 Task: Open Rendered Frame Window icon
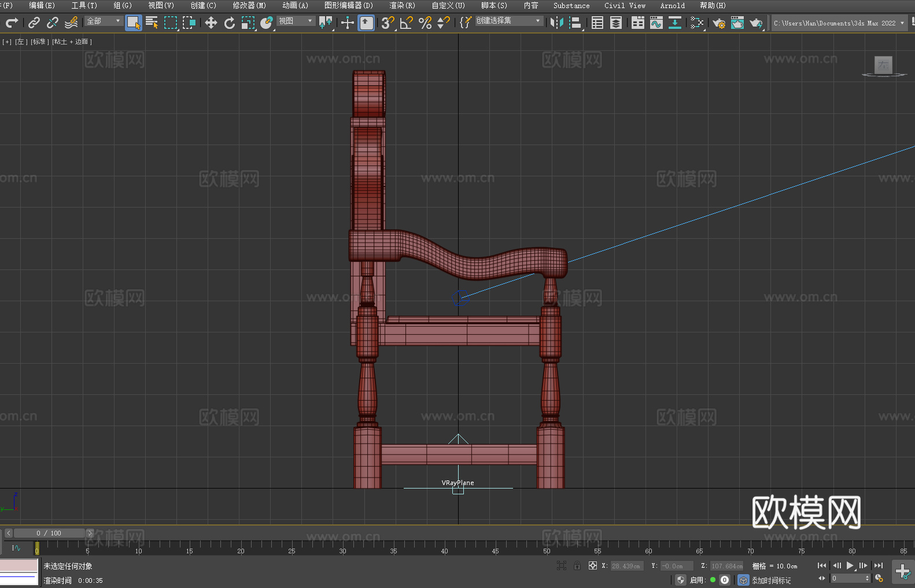[737, 23]
